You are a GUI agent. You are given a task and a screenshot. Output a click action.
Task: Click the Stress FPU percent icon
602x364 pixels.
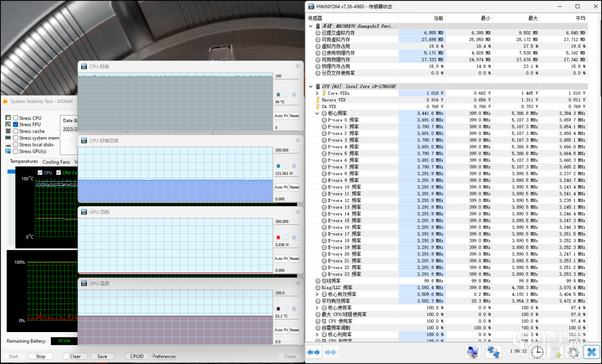pos(8,124)
